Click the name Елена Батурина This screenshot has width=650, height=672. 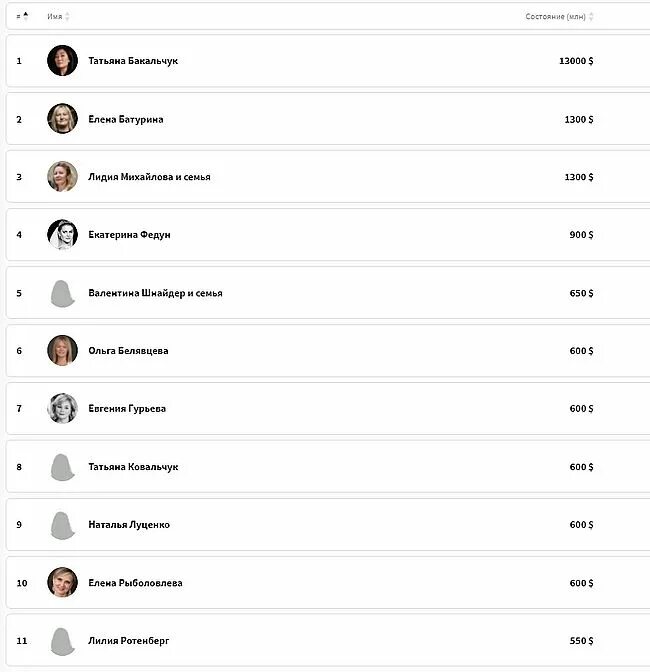click(125, 119)
